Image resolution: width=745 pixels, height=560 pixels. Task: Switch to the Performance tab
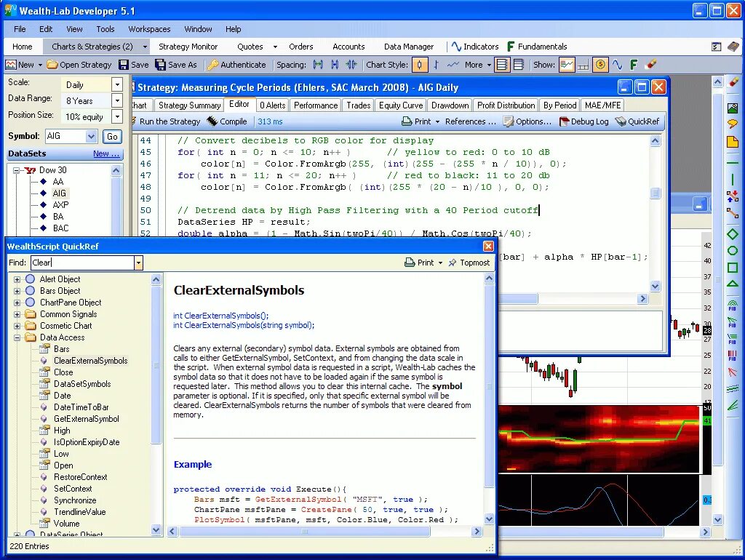click(x=316, y=105)
